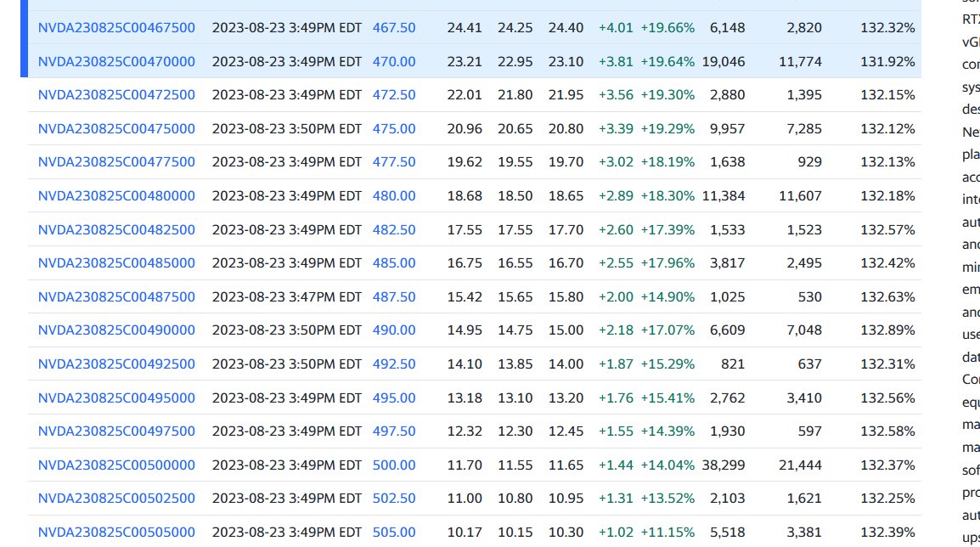Open contract NVDA230825C00472500
The image size is (980, 547).
click(x=116, y=95)
